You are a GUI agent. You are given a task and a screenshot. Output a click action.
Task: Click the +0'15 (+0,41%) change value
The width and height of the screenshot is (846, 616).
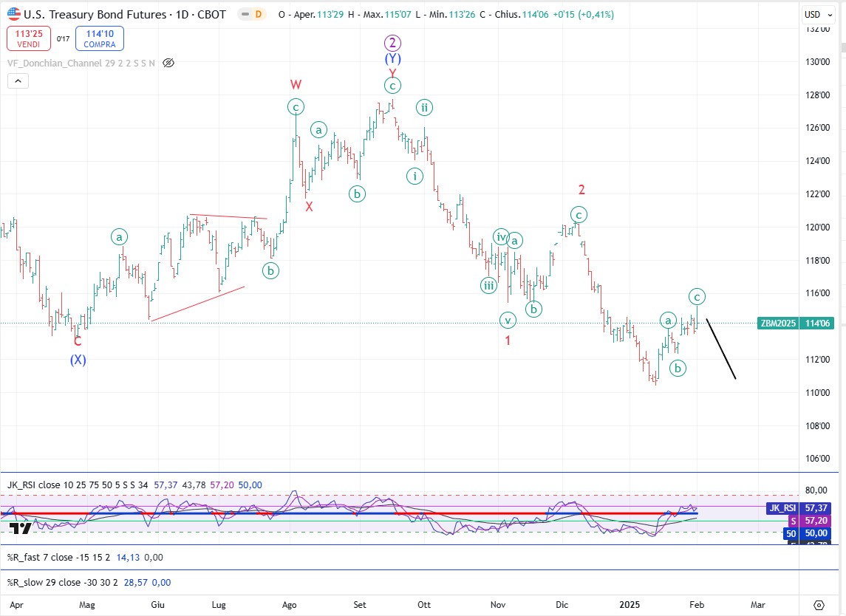point(583,15)
